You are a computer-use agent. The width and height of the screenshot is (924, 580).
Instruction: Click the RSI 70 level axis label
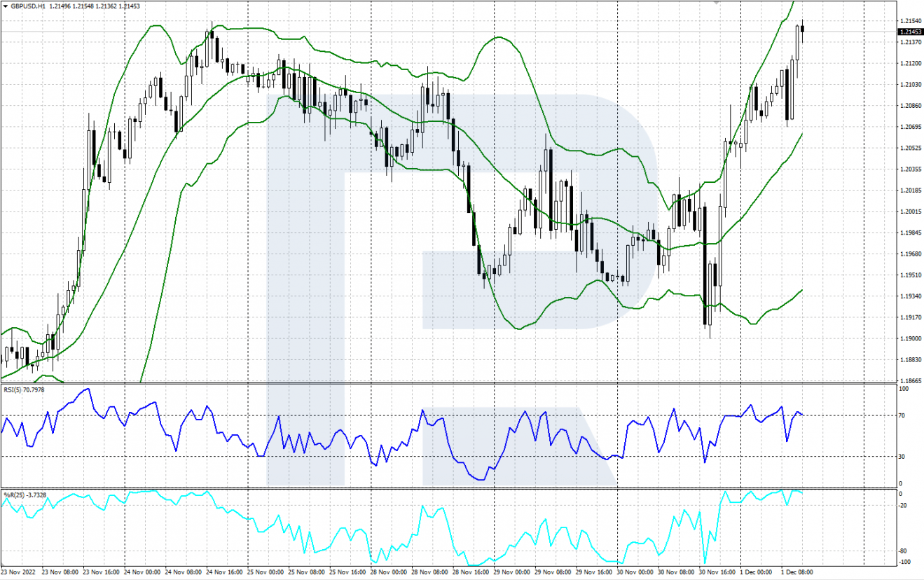902,415
